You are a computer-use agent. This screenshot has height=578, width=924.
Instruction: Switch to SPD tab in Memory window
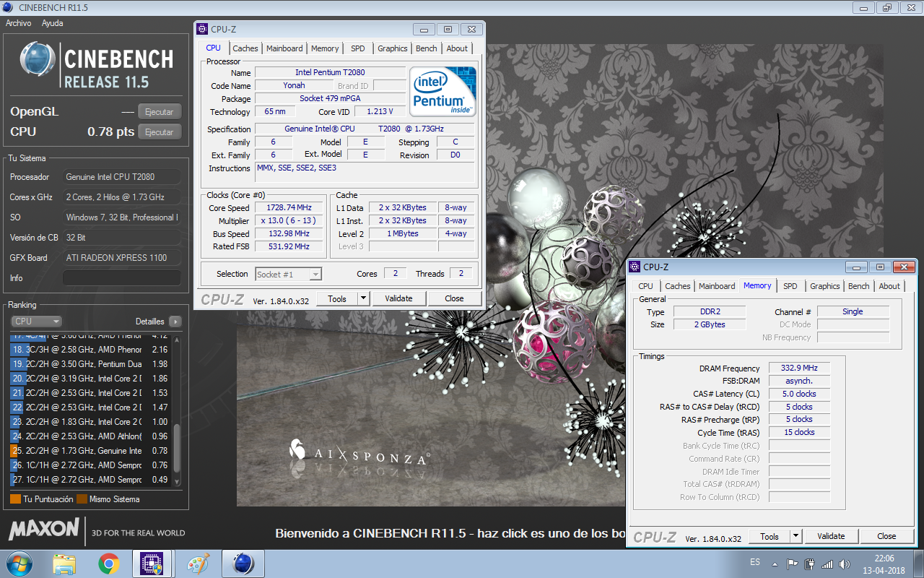pyautogui.click(x=790, y=286)
